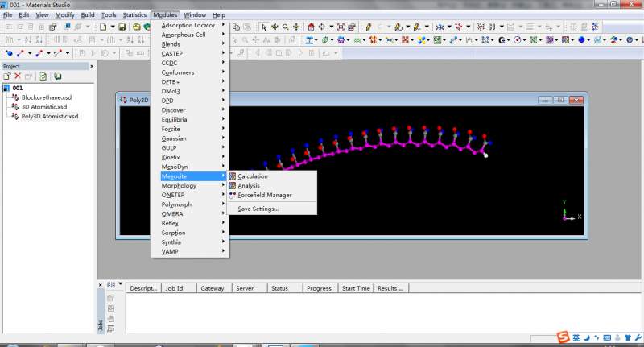Select the 001 project root node
644x347 pixels.
[x=18, y=88]
